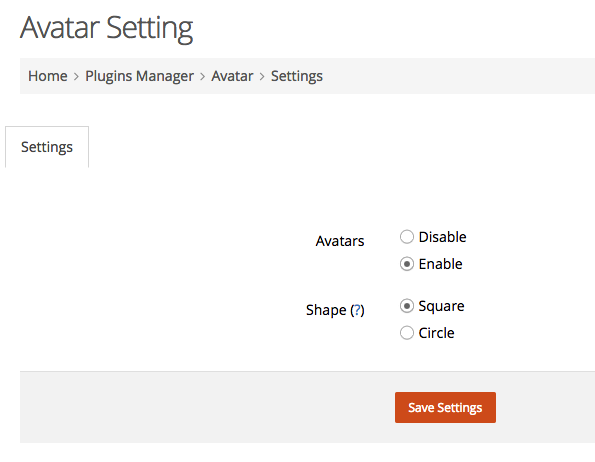Screen dimensions: 595x462
Task: Open the Shape help question mark link
Action: point(357,310)
